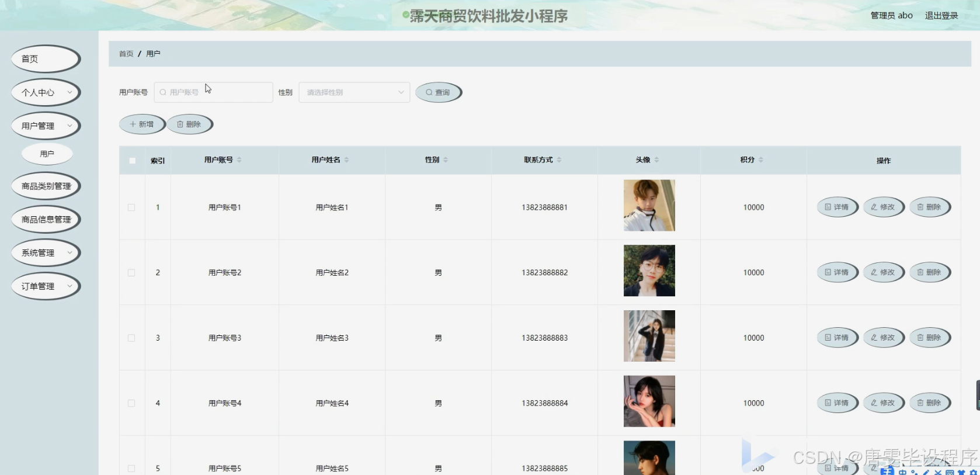Click the 索引 column header
980x475 pixels.
click(158, 161)
